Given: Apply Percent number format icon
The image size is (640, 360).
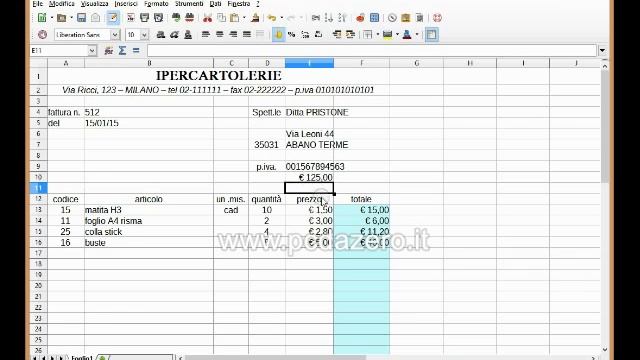Looking at the screenshot, I should coord(291,35).
